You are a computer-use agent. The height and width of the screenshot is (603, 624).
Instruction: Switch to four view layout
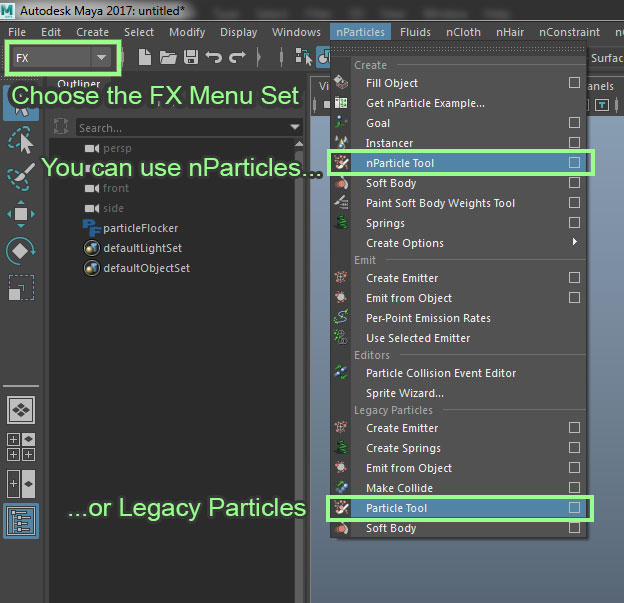point(21,447)
